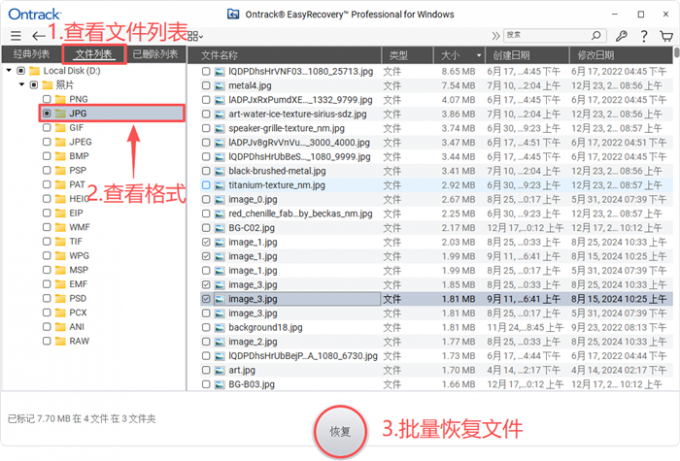Image resolution: width=680 pixels, height=461 pixels.
Task: Select the ANI folder icon
Action: pyautogui.click(x=61, y=327)
